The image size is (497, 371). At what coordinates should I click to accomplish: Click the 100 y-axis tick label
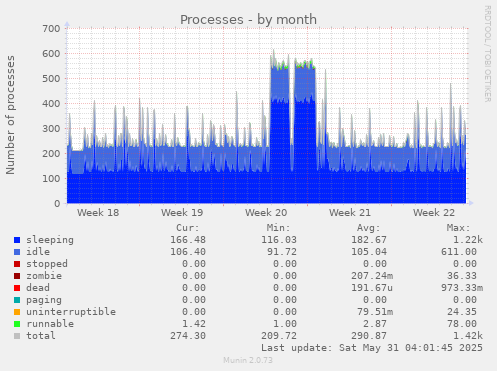[51, 179]
